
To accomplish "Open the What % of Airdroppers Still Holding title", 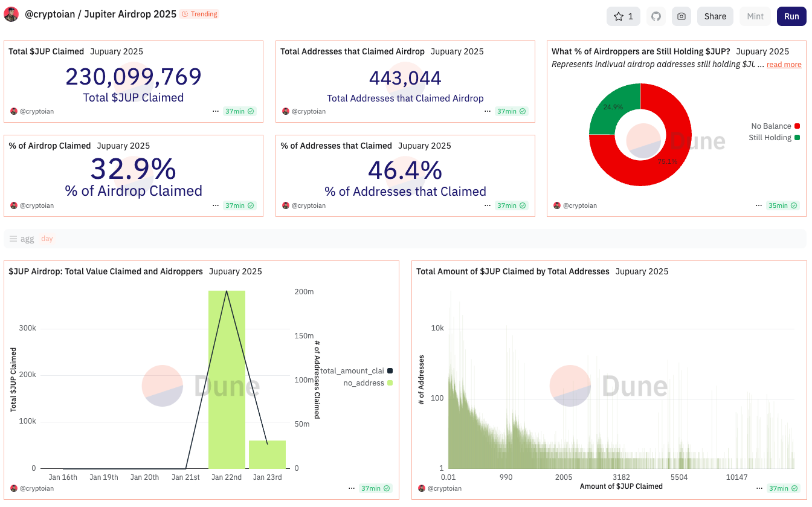I will [x=641, y=51].
